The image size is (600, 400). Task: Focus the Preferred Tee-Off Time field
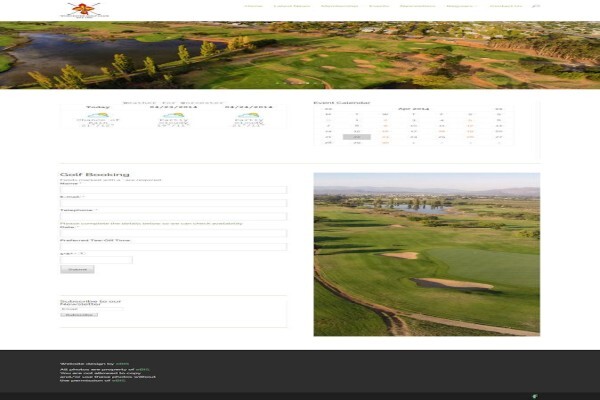pos(173,247)
